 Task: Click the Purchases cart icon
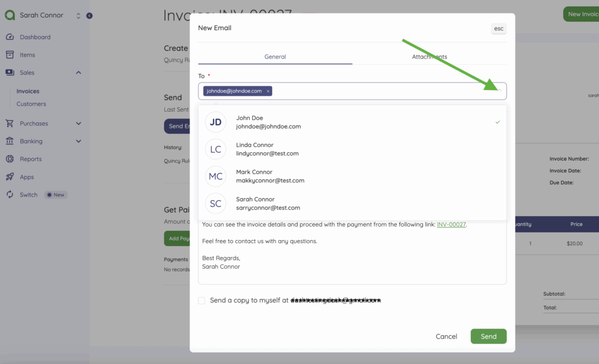click(x=9, y=124)
